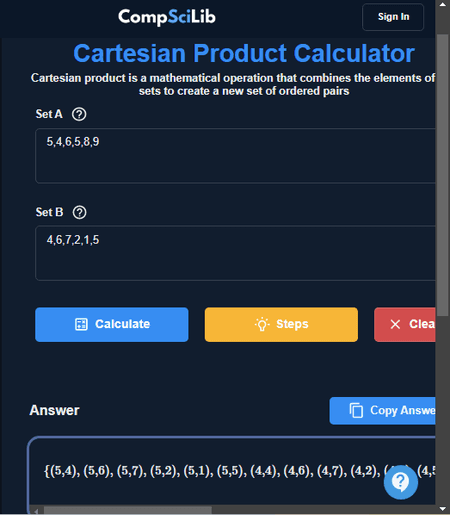Click the X icon on Clear button
The height and width of the screenshot is (515, 450).
(x=395, y=324)
